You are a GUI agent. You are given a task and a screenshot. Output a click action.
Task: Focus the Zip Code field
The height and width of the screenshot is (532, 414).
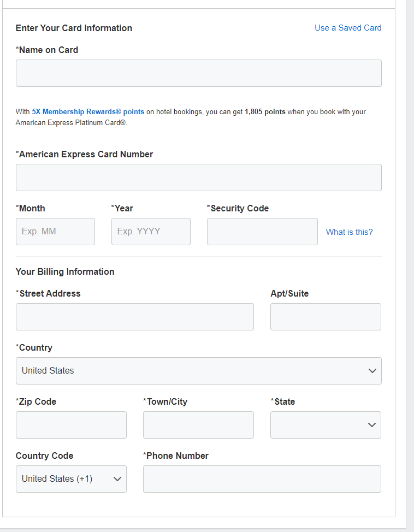tap(71, 425)
